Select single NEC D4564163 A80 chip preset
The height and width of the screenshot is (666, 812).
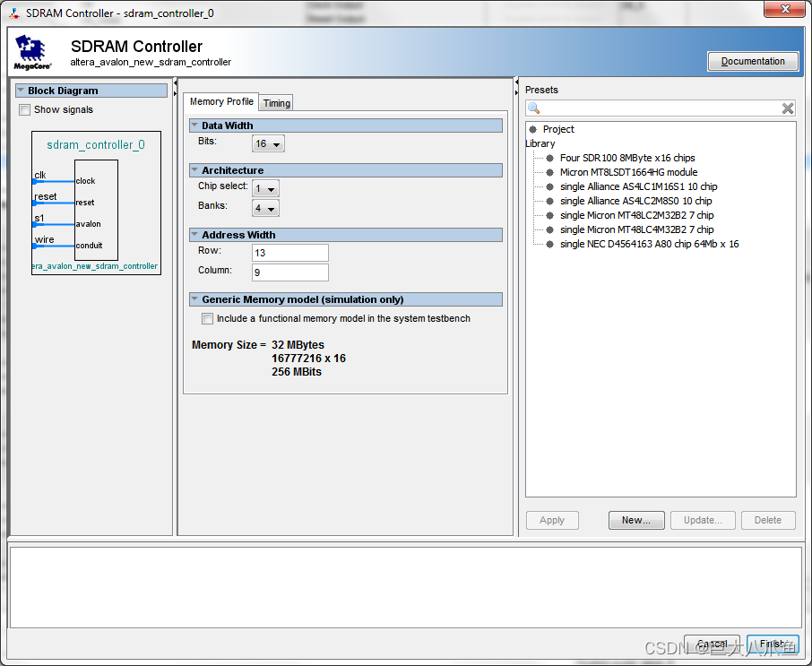pyautogui.click(x=650, y=244)
